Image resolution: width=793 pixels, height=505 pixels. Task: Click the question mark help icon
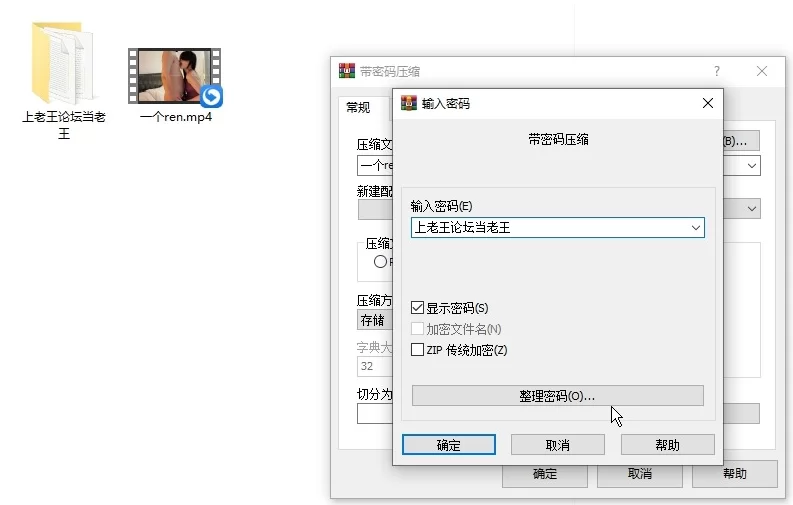(716, 71)
